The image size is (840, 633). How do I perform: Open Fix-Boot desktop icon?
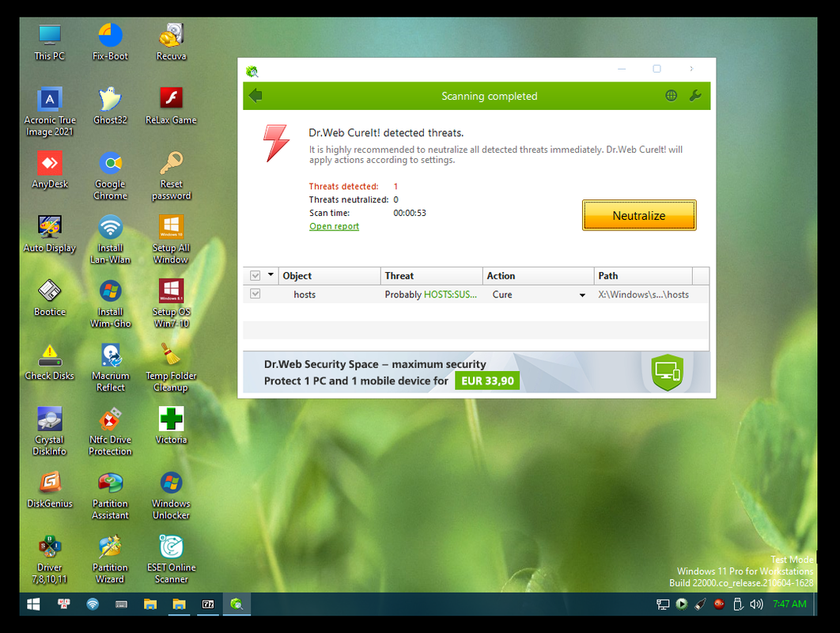point(111,43)
